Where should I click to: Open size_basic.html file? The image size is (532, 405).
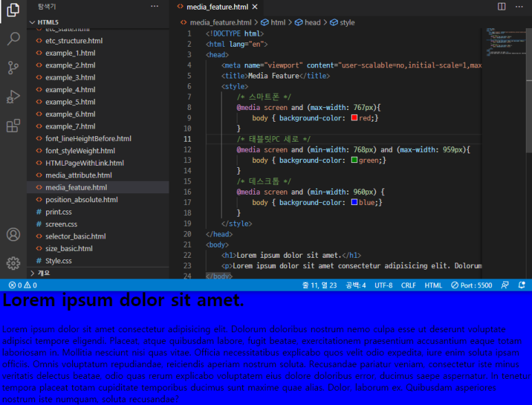point(98,248)
